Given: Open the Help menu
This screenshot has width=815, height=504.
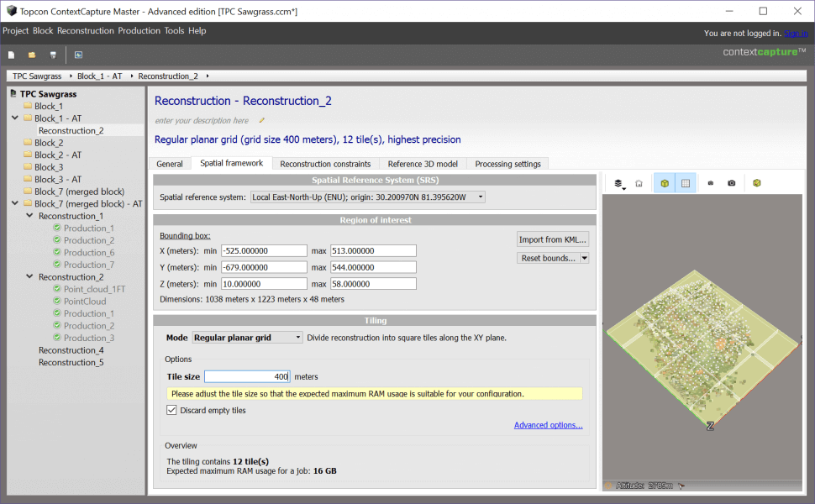Looking at the screenshot, I should tap(197, 30).
